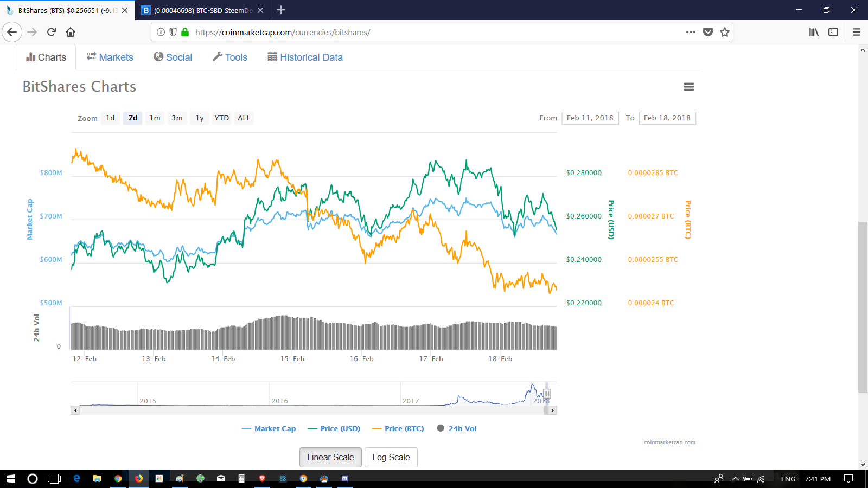Open Discord from the taskbar
The width and height of the screenshot is (868, 488).
[344, 479]
